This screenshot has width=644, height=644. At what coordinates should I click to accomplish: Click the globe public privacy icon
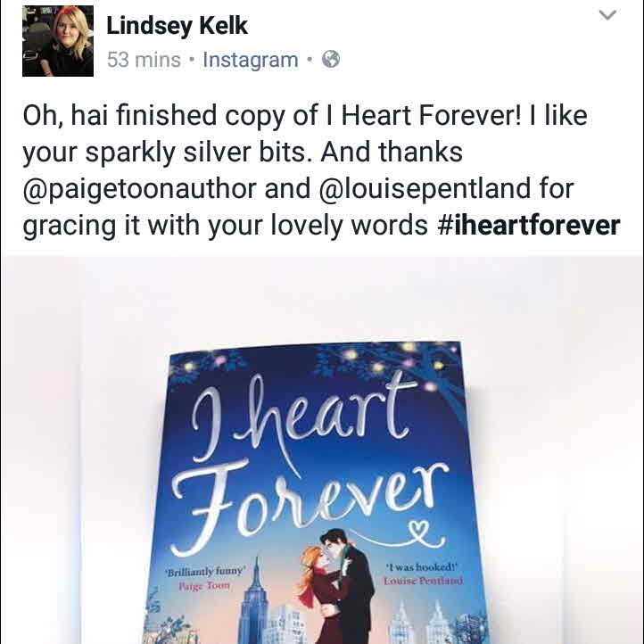tap(331, 59)
